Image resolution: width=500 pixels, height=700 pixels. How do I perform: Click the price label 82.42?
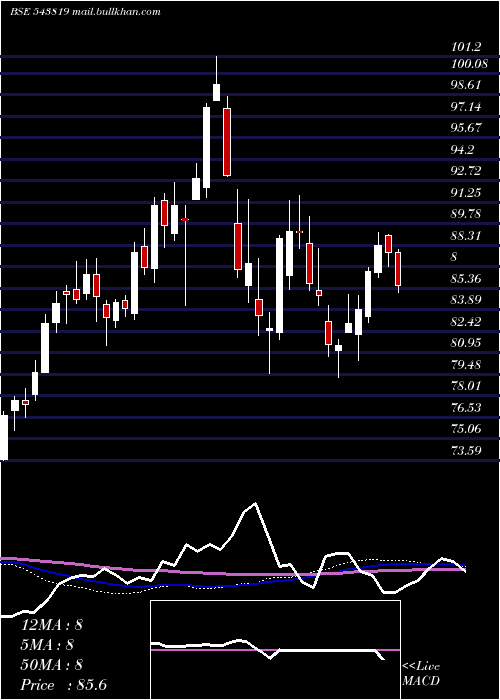tap(466, 321)
